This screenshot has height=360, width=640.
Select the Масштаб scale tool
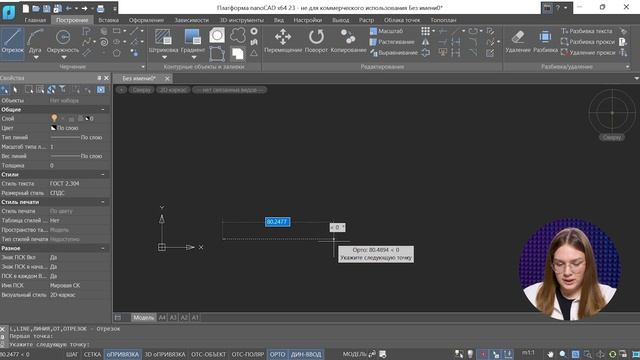coord(386,31)
